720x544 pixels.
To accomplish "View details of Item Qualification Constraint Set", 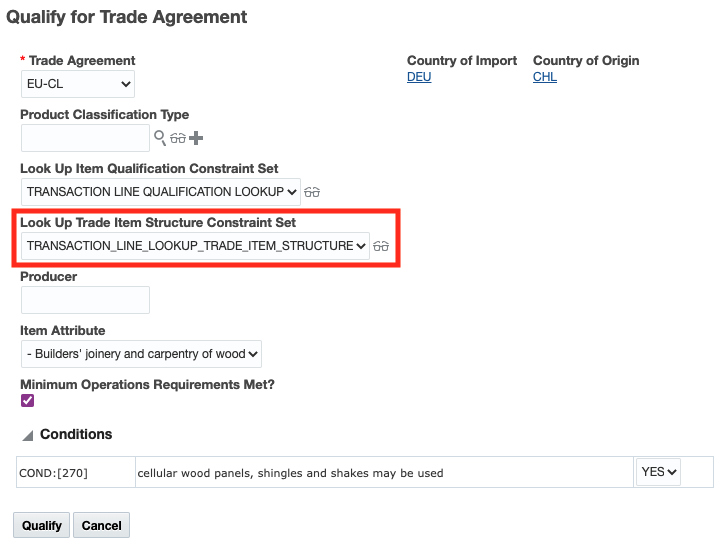I will 312,192.
